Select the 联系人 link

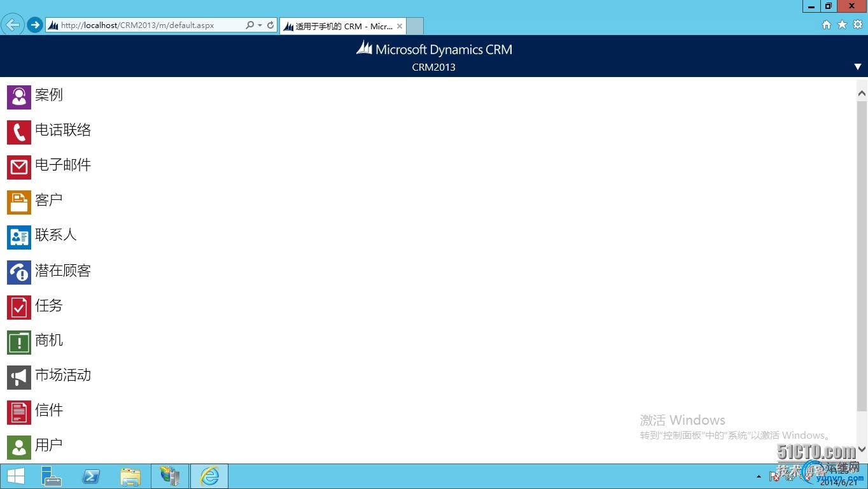coord(56,235)
